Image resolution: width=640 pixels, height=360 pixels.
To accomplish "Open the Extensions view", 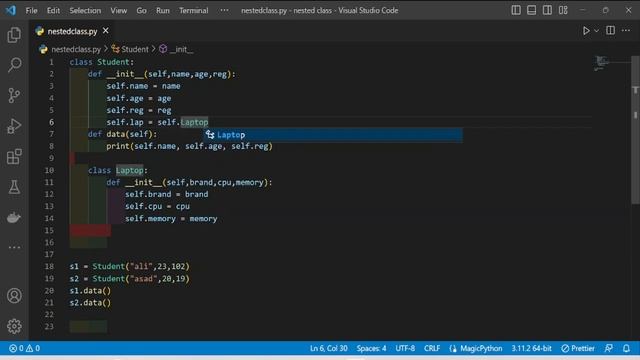I will pos(14,157).
